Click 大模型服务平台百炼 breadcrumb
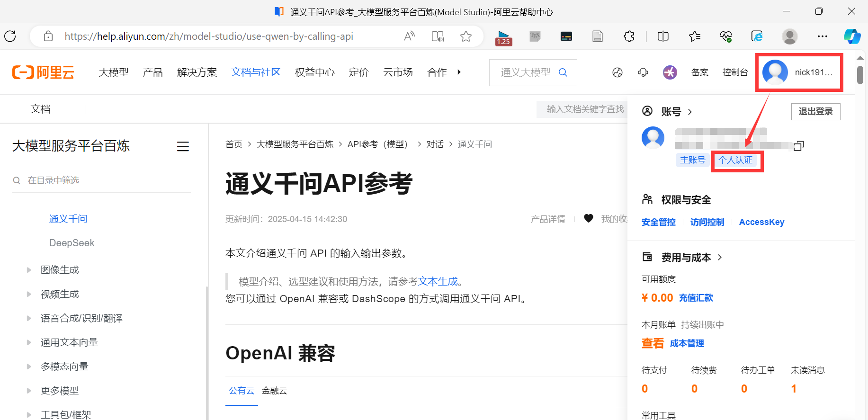Screen dimensions: 868x420 point(295,144)
